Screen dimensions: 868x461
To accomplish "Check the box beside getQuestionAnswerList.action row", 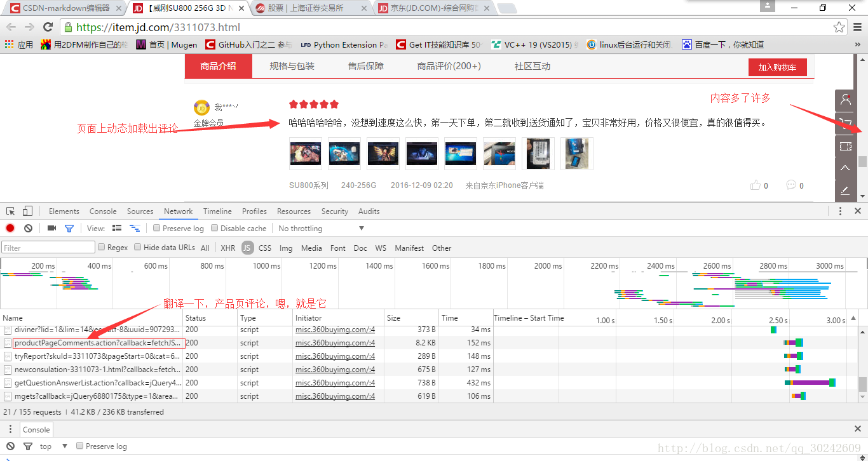I will [x=8, y=383].
